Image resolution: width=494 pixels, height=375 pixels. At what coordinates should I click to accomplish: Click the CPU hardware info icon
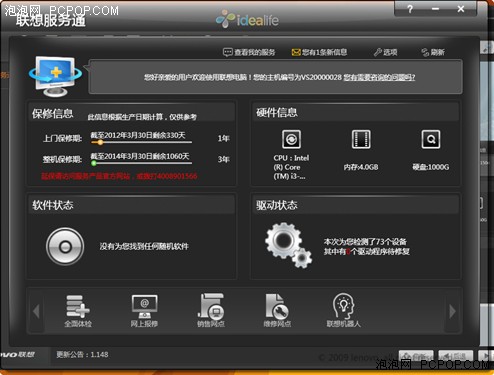[291, 139]
